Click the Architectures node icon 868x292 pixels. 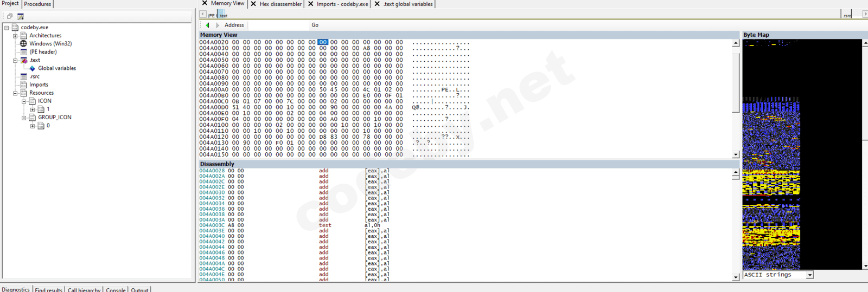pyautogui.click(x=23, y=35)
